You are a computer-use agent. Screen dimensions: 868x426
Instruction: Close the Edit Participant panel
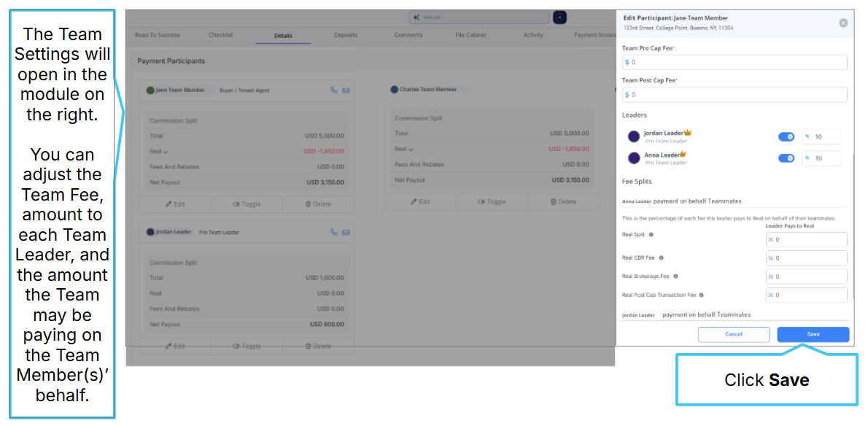[x=843, y=23]
